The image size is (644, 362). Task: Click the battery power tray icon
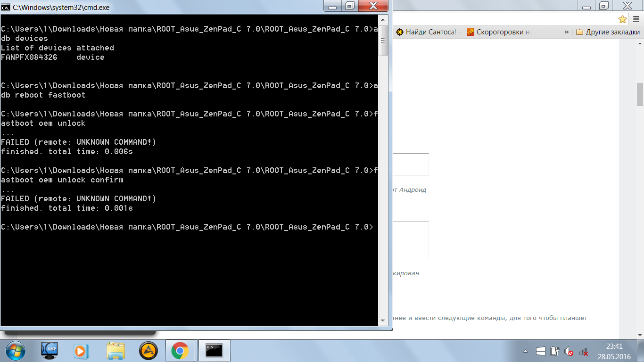(x=555, y=352)
